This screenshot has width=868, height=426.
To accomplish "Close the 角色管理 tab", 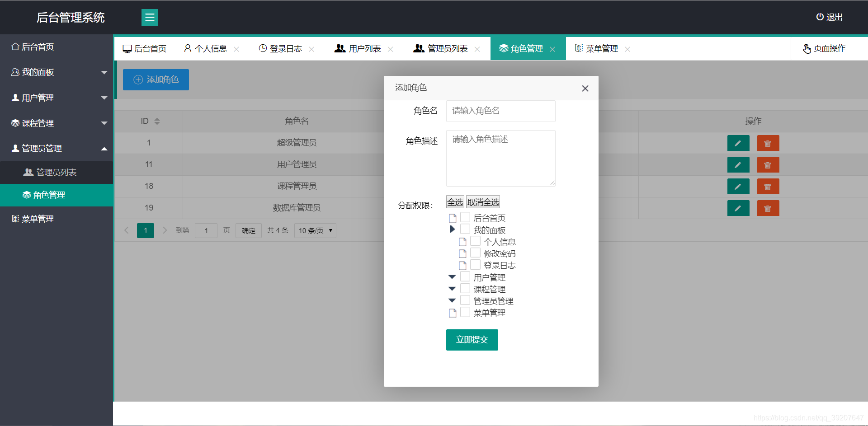I will tap(552, 49).
